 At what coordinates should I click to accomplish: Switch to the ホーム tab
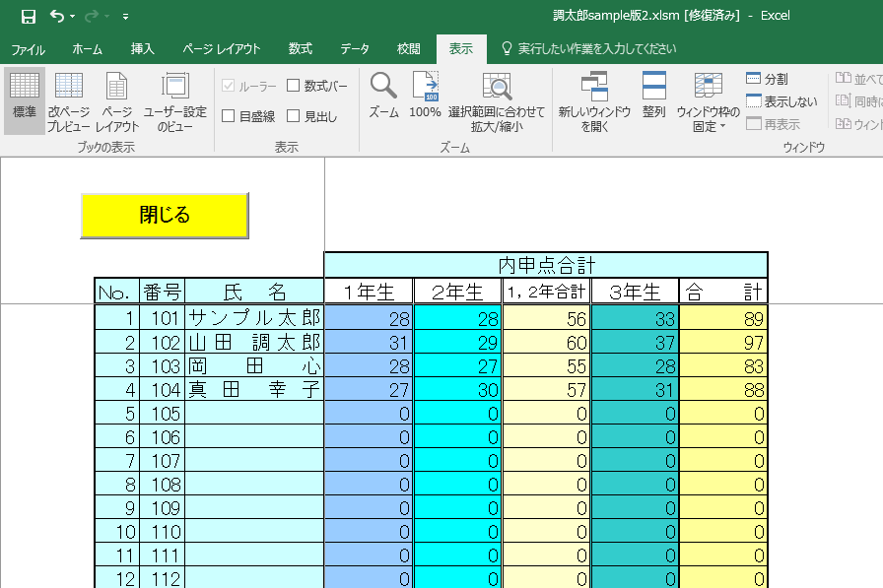(x=87, y=49)
